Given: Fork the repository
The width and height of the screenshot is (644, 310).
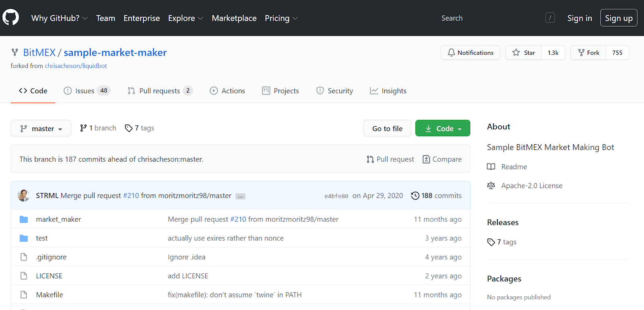Looking at the screenshot, I should [x=588, y=53].
